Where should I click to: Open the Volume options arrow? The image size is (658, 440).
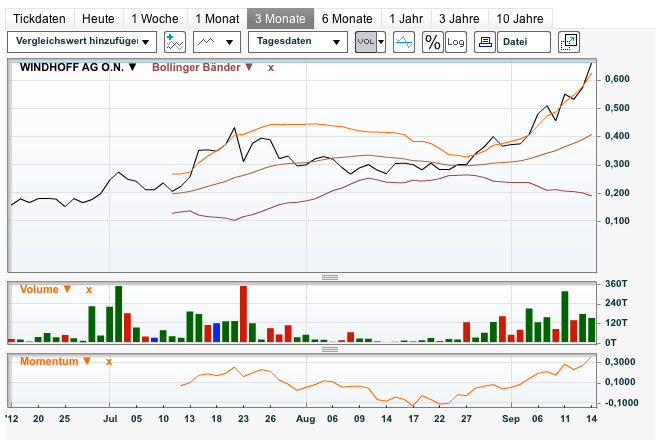point(67,289)
